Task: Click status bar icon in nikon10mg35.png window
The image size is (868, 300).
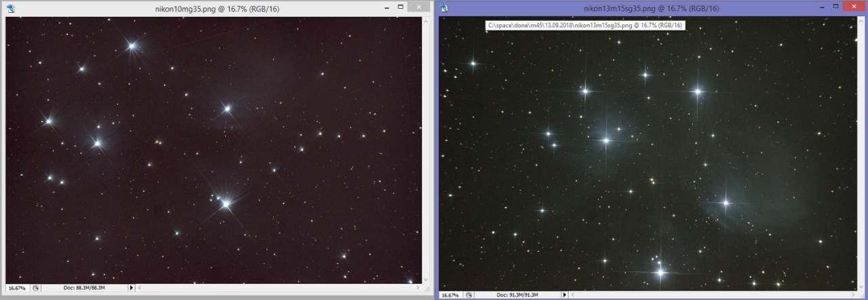Action: click(x=35, y=288)
